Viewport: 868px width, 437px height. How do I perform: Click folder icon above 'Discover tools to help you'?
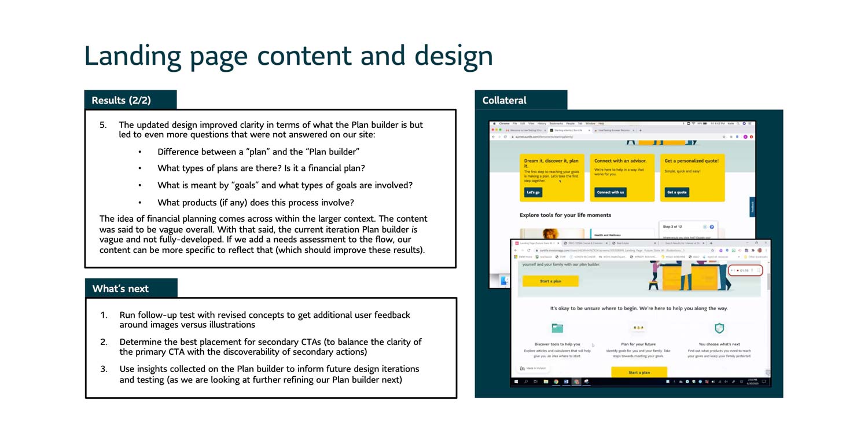(557, 328)
